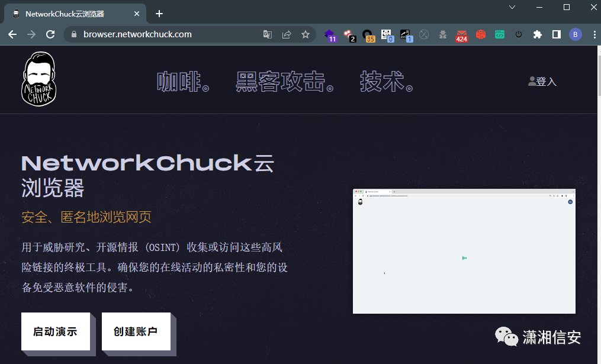Click the 登入 login link
601x364 pixels.
[x=542, y=82]
